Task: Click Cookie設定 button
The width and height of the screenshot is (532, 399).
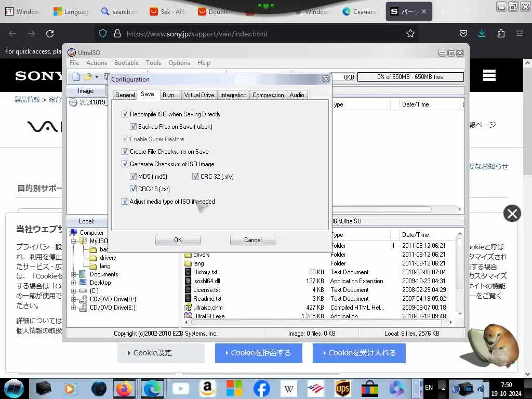Action: (x=161, y=353)
